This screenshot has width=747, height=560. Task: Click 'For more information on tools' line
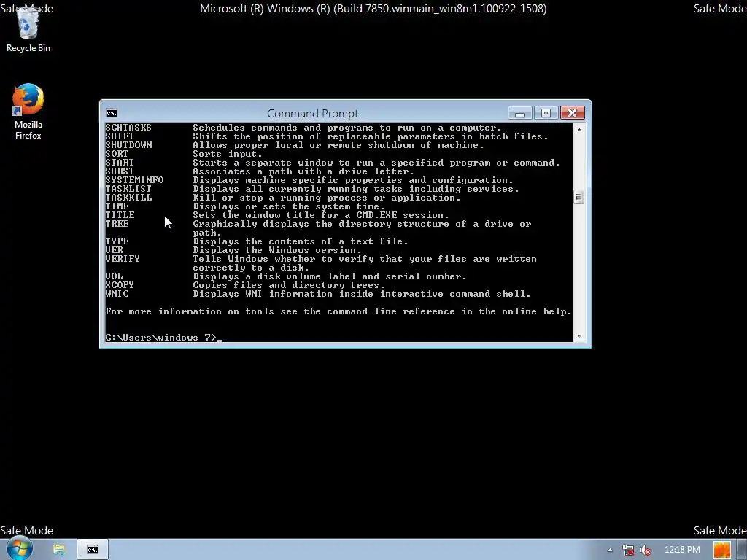338,311
